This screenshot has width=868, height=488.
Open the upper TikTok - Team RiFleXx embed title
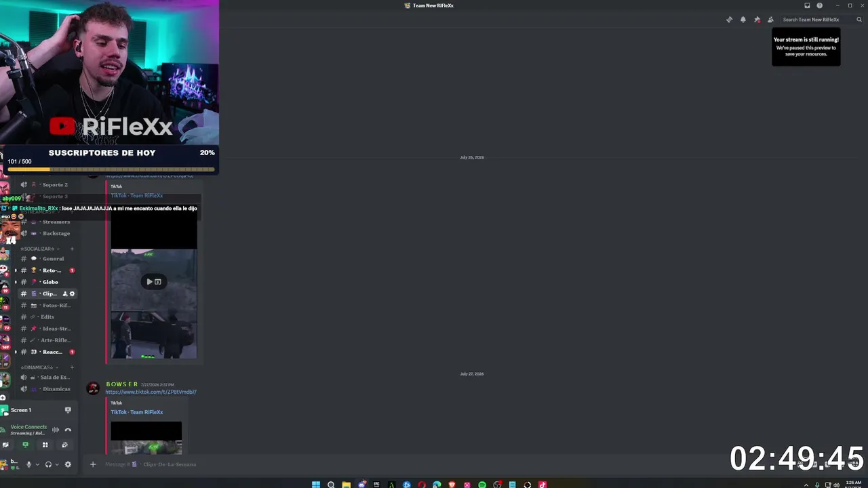[x=136, y=196]
